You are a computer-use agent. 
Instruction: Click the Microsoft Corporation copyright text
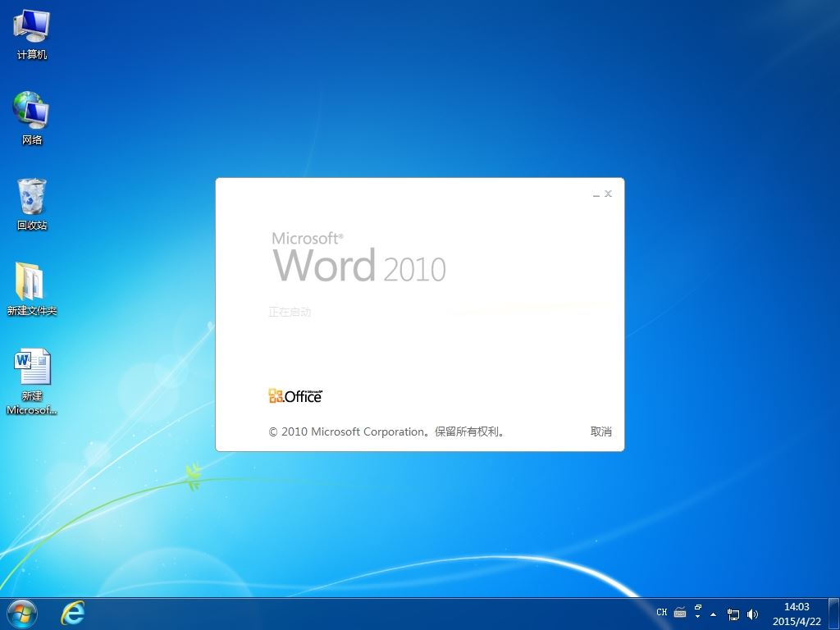[x=386, y=431]
